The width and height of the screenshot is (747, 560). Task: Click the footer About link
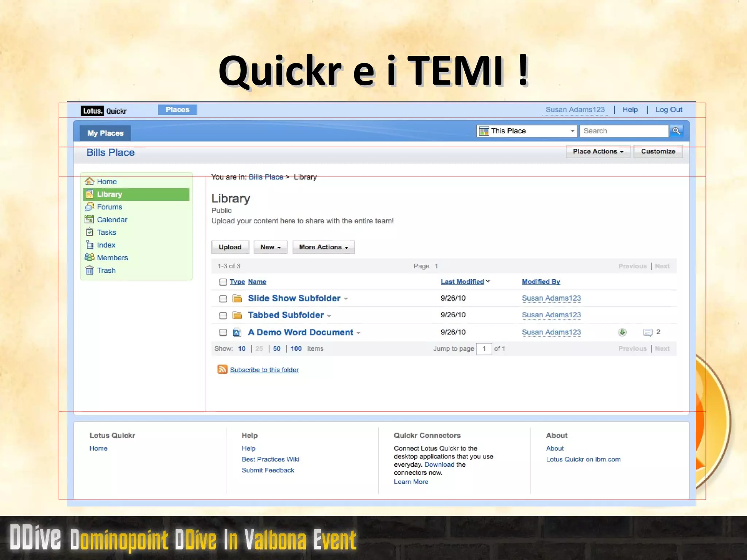555,448
